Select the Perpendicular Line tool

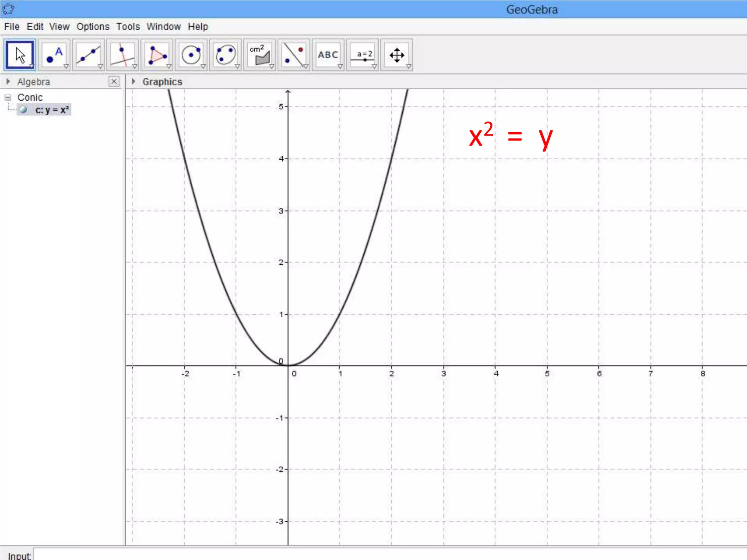(x=123, y=55)
